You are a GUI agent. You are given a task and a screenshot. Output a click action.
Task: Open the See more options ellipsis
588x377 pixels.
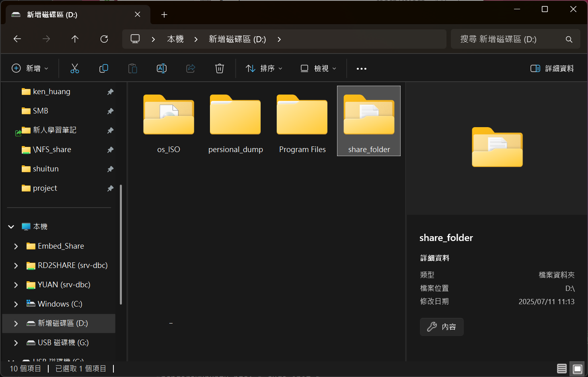[361, 69]
